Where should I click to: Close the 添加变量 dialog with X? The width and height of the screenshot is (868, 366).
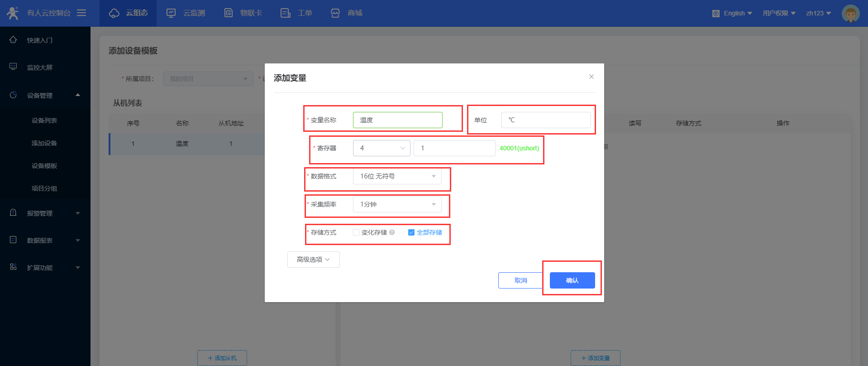click(591, 77)
